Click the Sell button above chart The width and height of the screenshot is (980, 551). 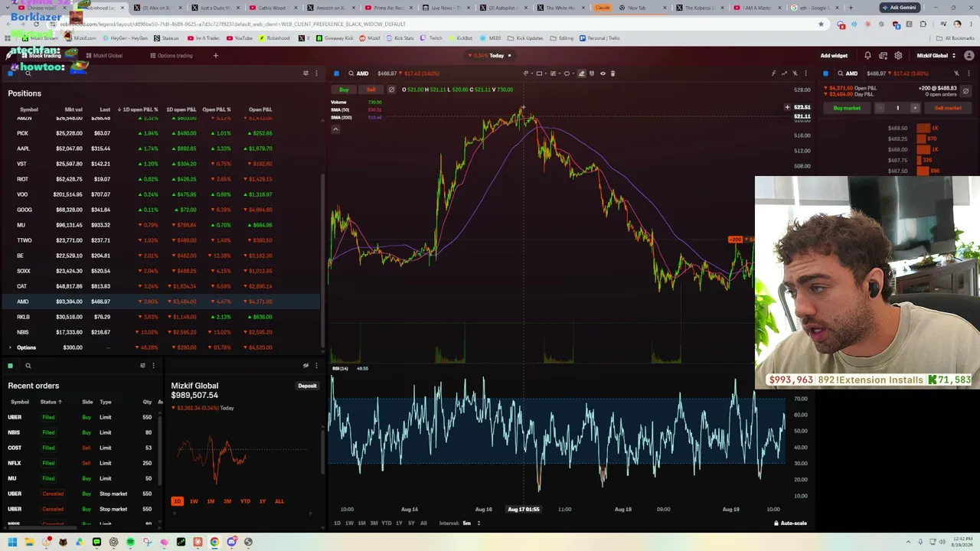371,90
